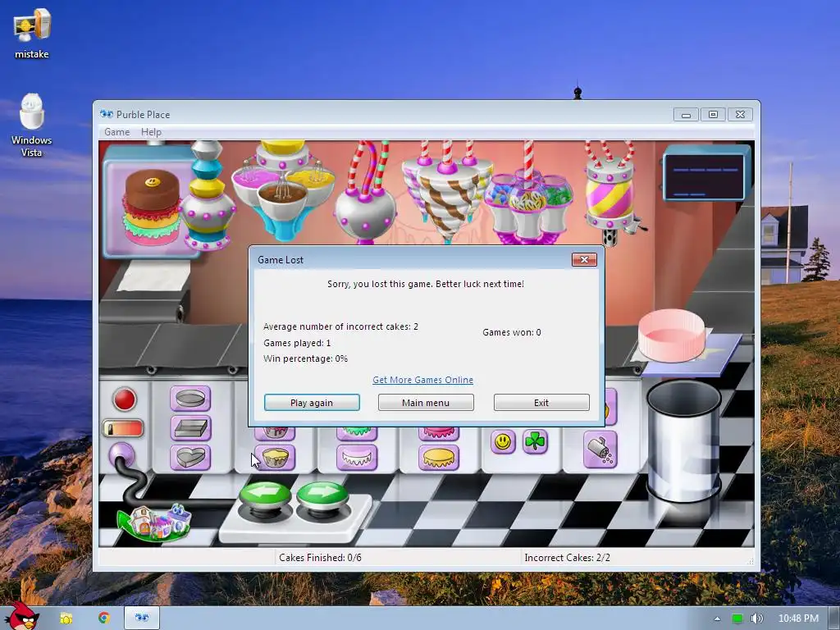Click the Purble Place taskbar button

coord(142,618)
